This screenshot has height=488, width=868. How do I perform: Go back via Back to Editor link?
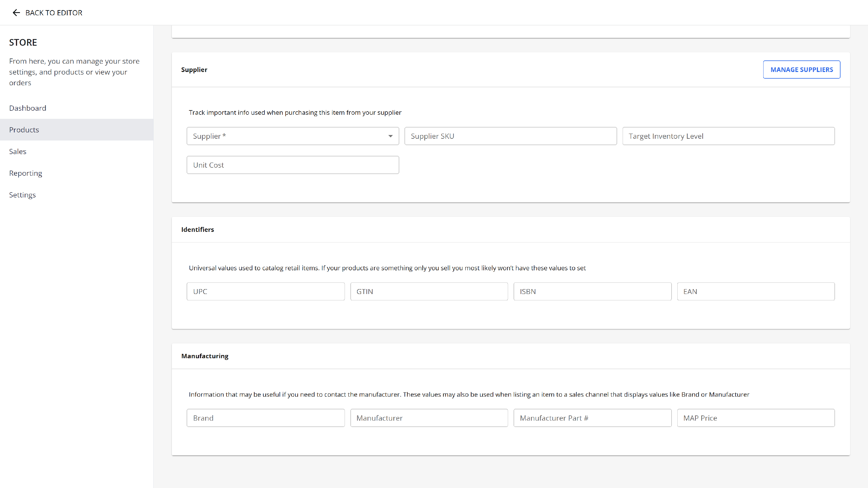coord(47,13)
